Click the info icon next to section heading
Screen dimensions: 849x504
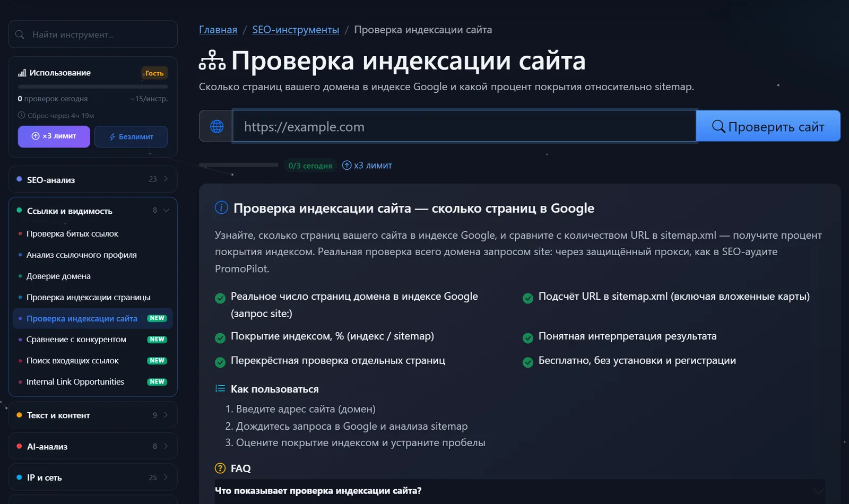pyautogui.click(x=221, y=207)
